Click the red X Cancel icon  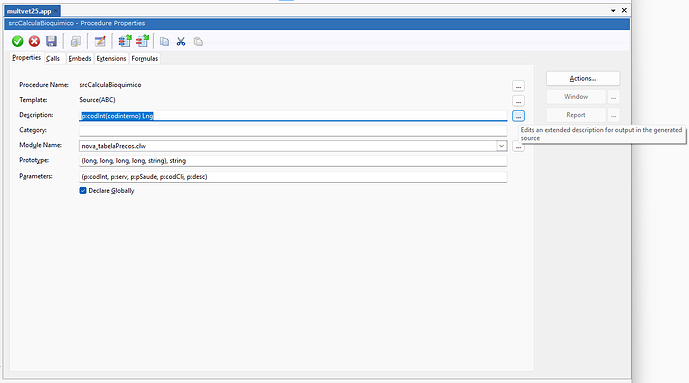click(34, 41)
